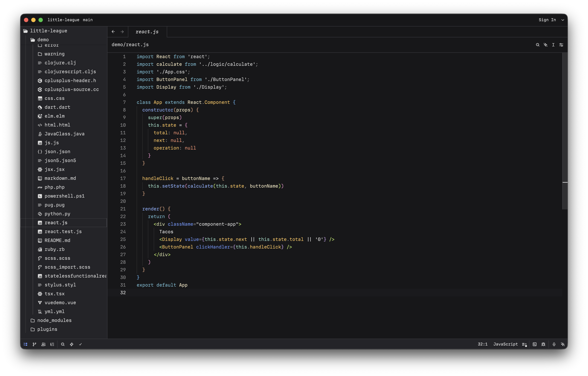588x376 pixels.
Task: Click the Zed edit prediction icon
Action: (x=524, y=344)
